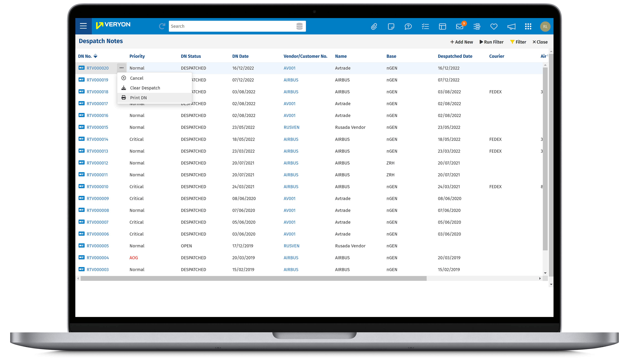The height and width of the screenshot is (364, 629).
Task: Select Clear Despatch in the context menu
Action: (145, 88)
